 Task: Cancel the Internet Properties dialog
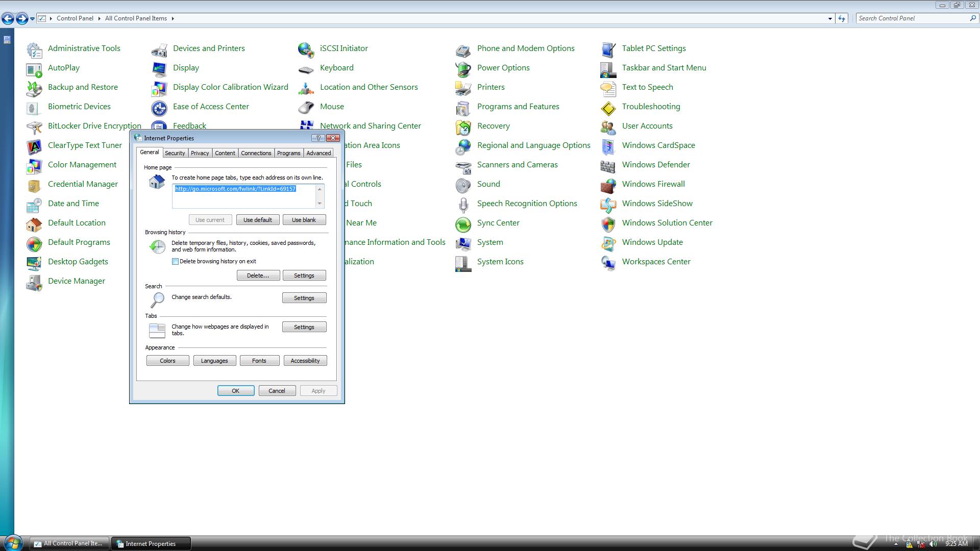click(x=277, y=391)
